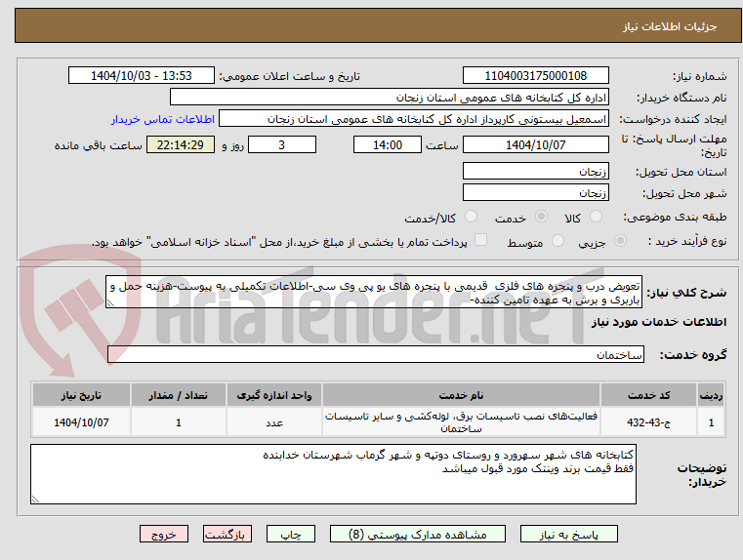This screenshot has height=560, width=743.
Task: Click the announcement date field 1404/10/03 - 13:53
Action: [x=142, y=75]
